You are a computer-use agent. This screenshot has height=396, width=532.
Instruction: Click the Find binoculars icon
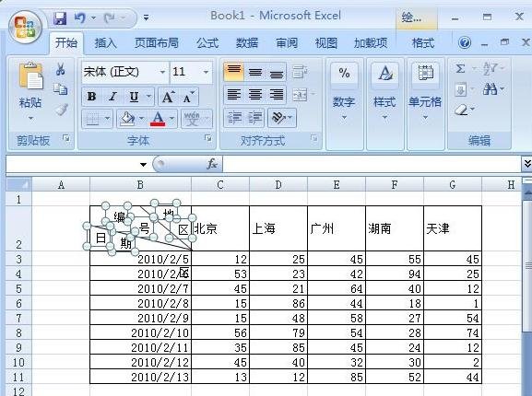[490, 89]
